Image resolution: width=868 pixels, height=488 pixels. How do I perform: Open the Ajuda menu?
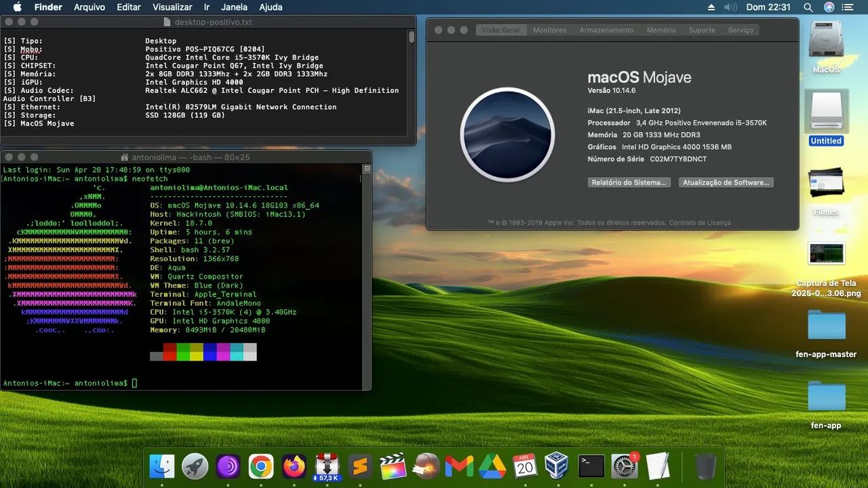click(x=271, y=7)
